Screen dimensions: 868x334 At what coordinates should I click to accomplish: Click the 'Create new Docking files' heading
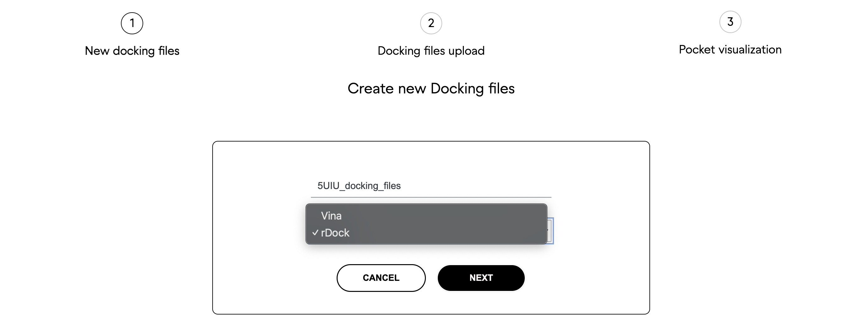431,88
